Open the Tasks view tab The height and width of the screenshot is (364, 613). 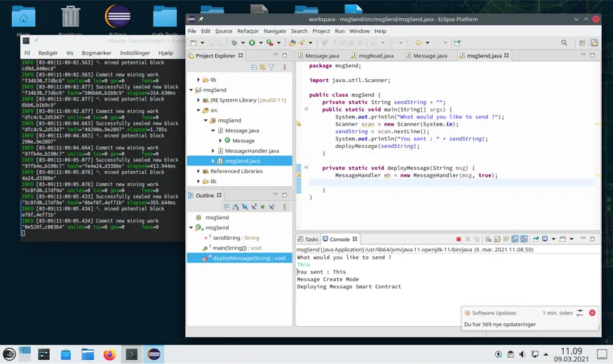[308, 239]
